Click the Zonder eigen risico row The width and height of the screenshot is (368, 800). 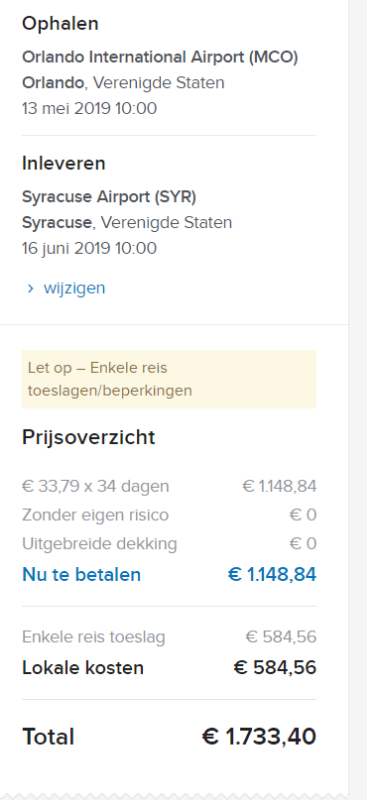tap(169, 515)
